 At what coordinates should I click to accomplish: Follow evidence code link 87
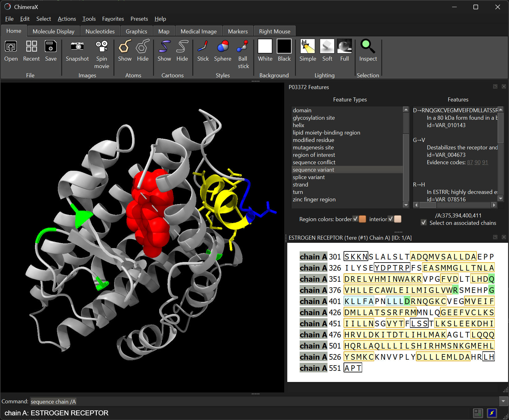pos(469,162)
